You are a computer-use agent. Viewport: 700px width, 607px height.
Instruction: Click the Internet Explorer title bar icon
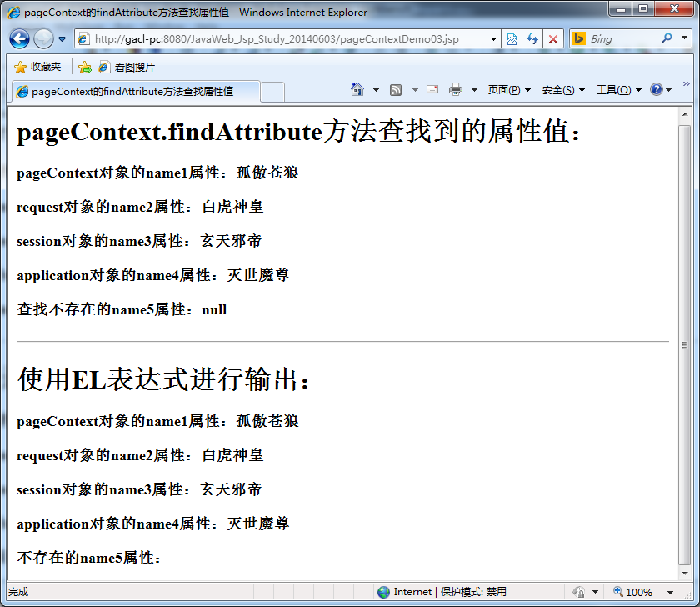tap(14, 12)
